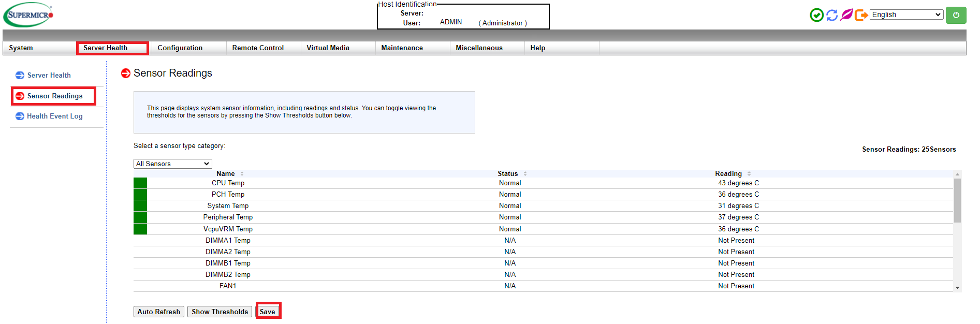This screenshot has width=980, height=324.
Task: Expand the All Sensors category dropdown
Action: click(173, 164)
